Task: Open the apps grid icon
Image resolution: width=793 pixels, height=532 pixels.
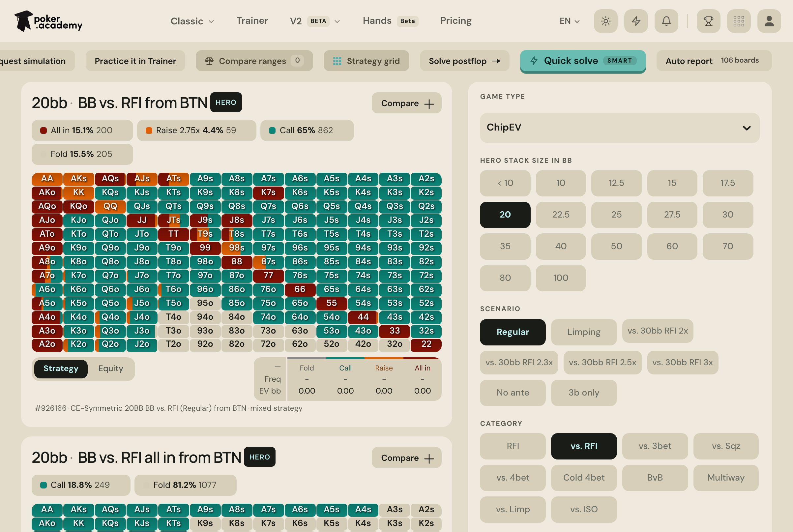Action: coord(739,21)
